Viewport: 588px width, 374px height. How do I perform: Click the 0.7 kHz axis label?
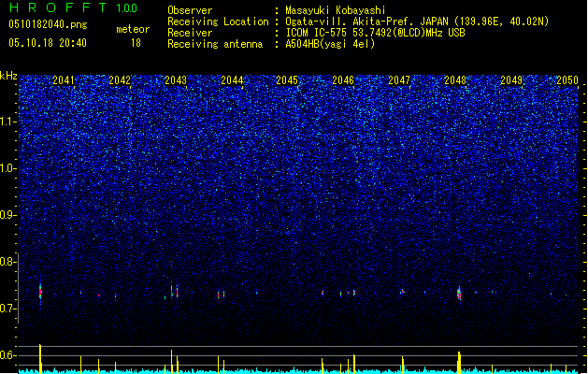tap(8, 309)
